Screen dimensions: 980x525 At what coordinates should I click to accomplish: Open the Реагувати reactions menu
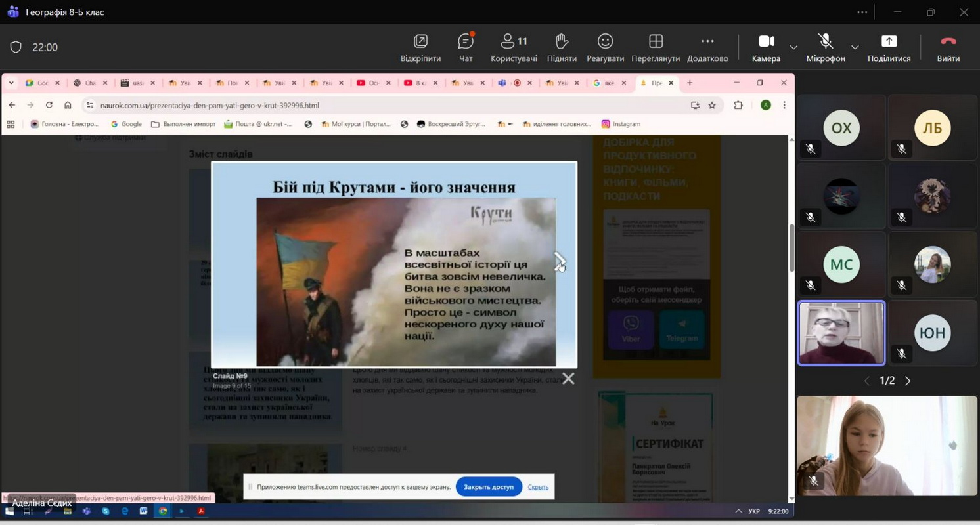[605, 47]
